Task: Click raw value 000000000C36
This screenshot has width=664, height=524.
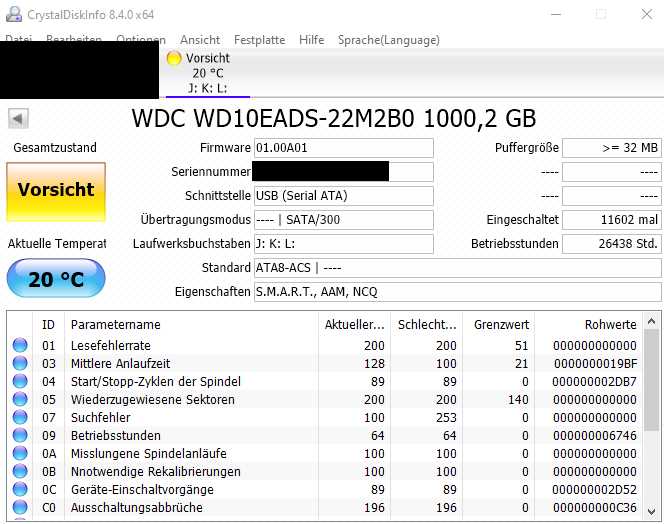Action: [595, 507]
